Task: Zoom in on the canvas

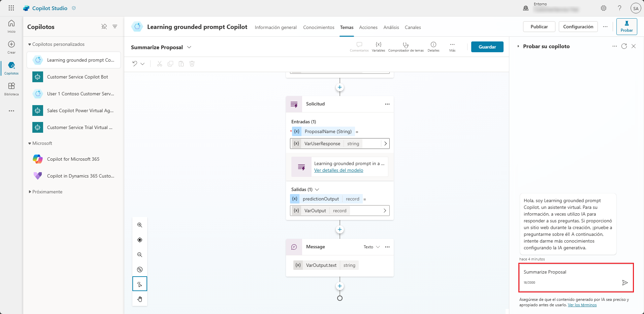Action: pos(140,225)
